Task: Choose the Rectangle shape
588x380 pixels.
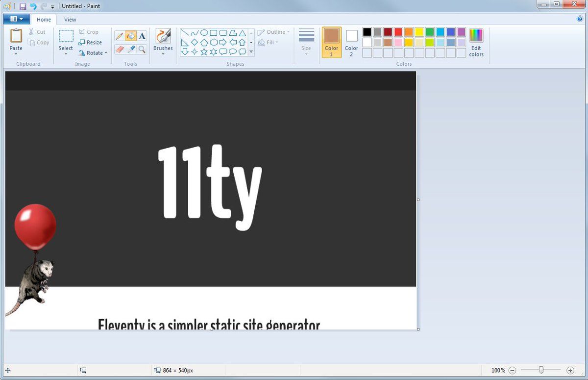Action: [213, 33]
